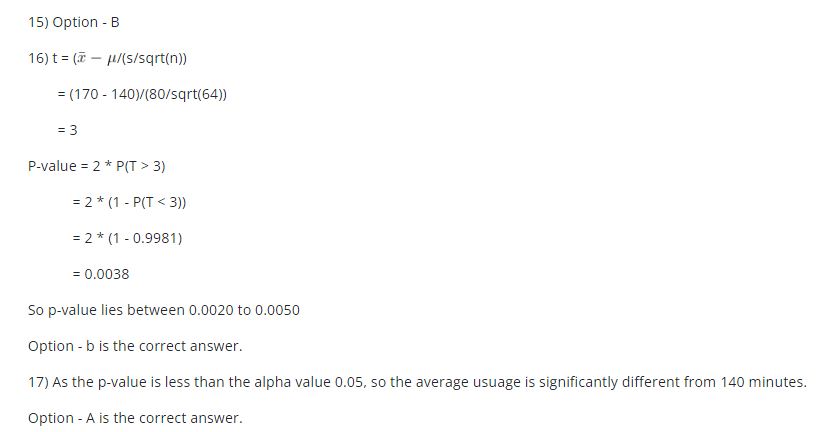Click the "= 0.0038" result

pos(101,274)
